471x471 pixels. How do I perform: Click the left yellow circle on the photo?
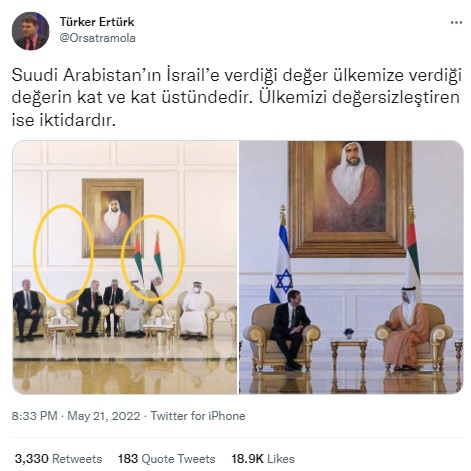pos(63,254)
